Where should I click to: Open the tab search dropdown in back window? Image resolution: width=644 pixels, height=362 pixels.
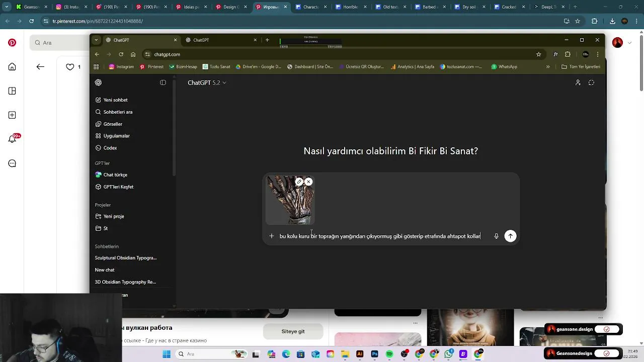(x=7, y=7)
